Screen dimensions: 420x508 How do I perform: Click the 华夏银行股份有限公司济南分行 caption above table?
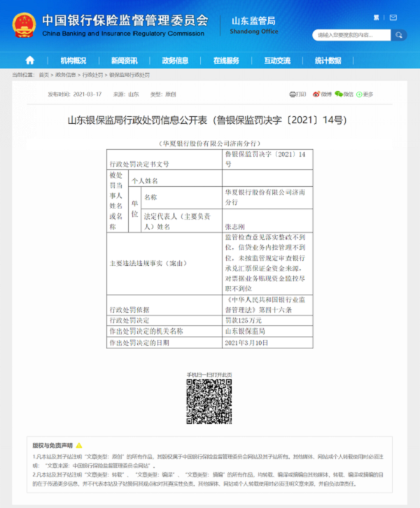tap(210, 143)
